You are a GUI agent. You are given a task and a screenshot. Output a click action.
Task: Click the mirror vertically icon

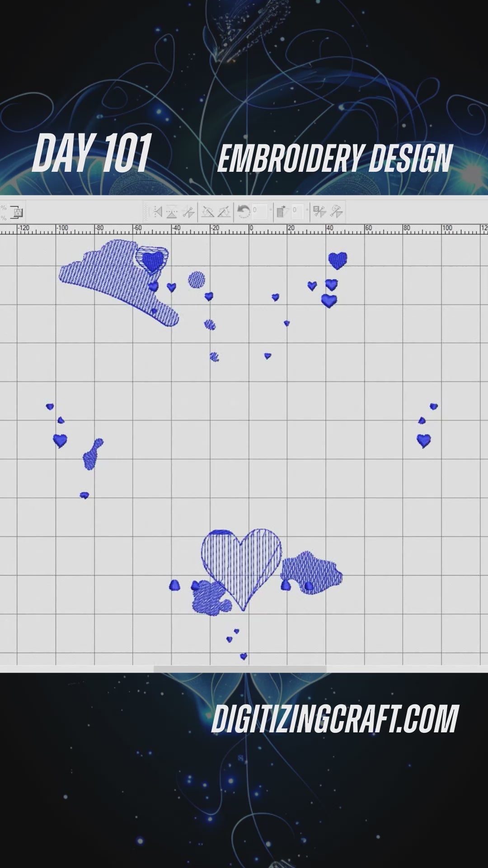click(x=172, y=212)
